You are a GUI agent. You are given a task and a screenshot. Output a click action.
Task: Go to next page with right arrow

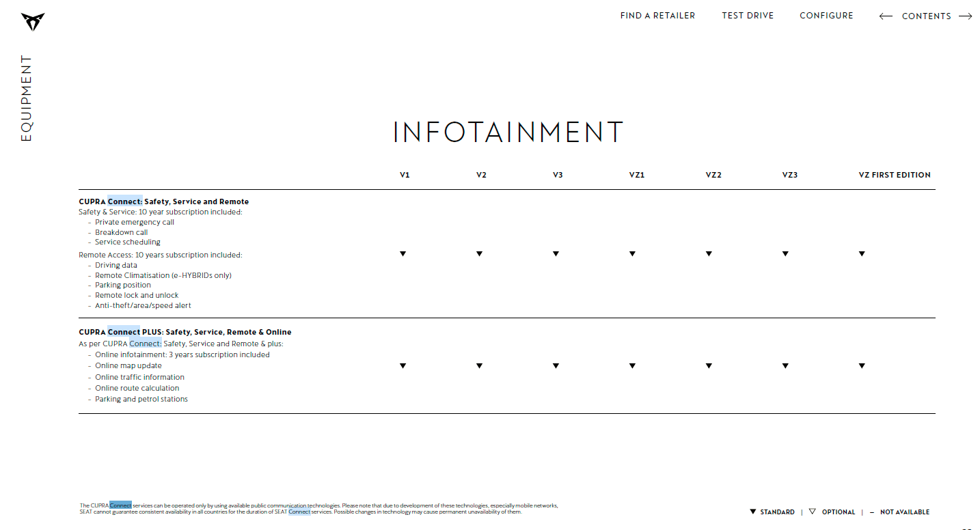point(965,16)
